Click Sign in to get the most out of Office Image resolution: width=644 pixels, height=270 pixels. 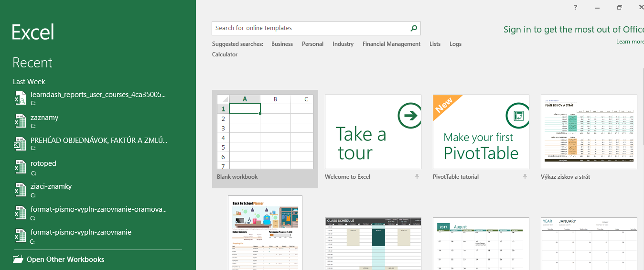tap(573, 30)
